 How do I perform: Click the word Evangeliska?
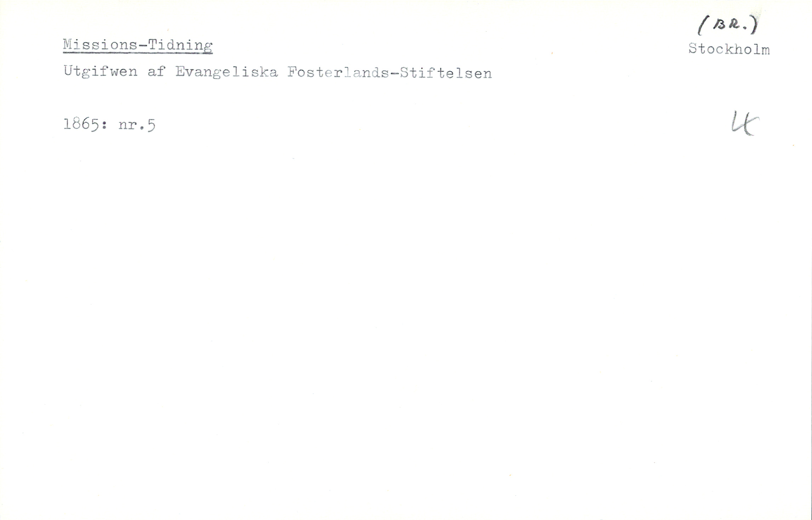tap(227, 73)
